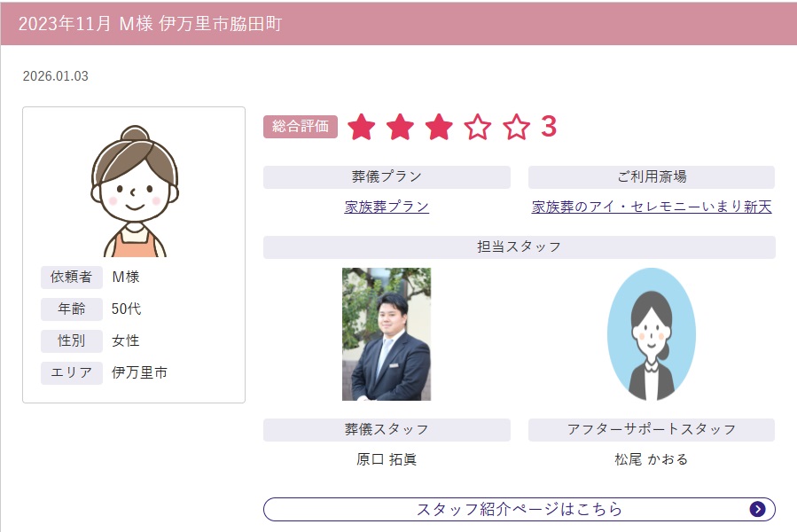
Task: Click the first filled rating star
Action: pyautogui.click(x=362, y=127)
